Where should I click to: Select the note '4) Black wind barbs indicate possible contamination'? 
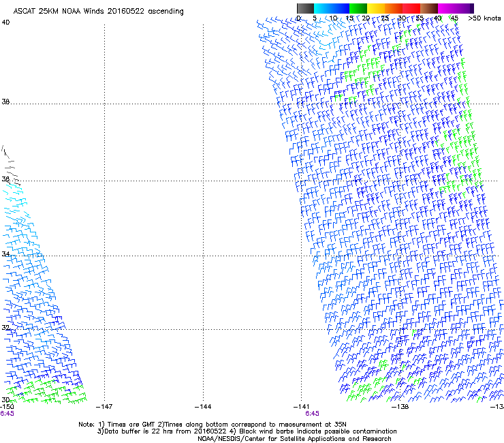(x=313, y=431)
